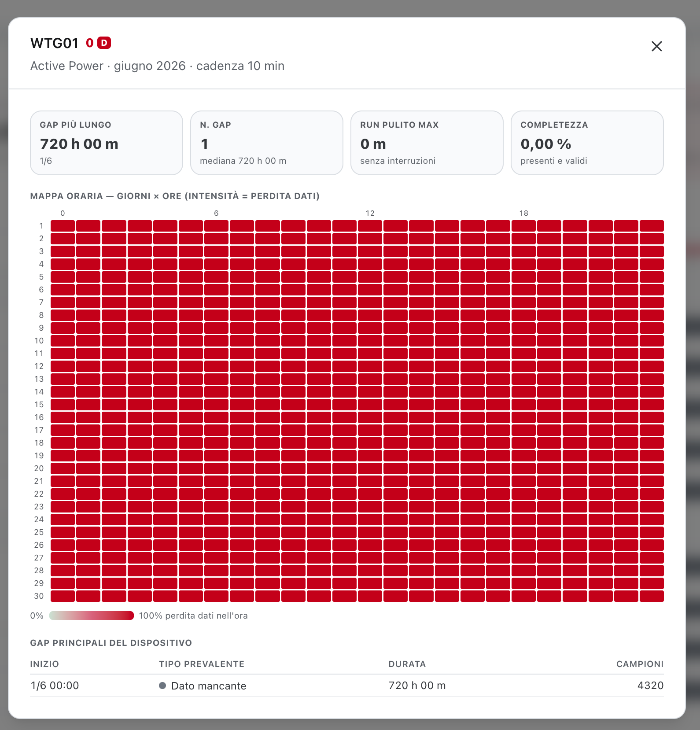The width and height of the screenshot is (700, 730).
Task: Pick heatmap cell for day 15, hour 12
Action: 370,405
